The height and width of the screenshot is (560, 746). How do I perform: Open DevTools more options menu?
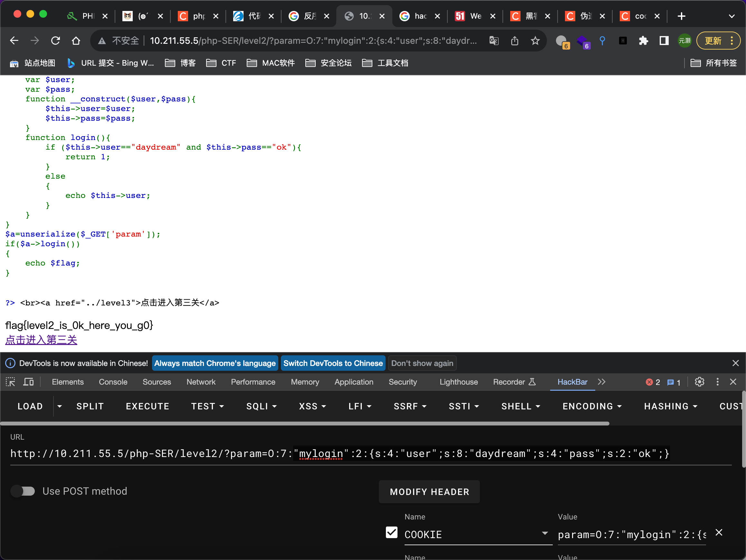(x=717, y=382)
